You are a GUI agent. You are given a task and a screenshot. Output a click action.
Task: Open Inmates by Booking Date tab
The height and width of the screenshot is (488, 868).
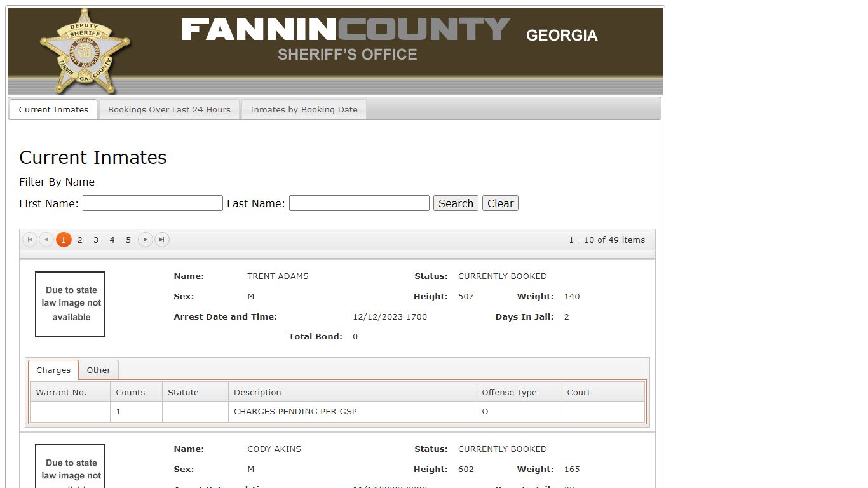(304, 109)
